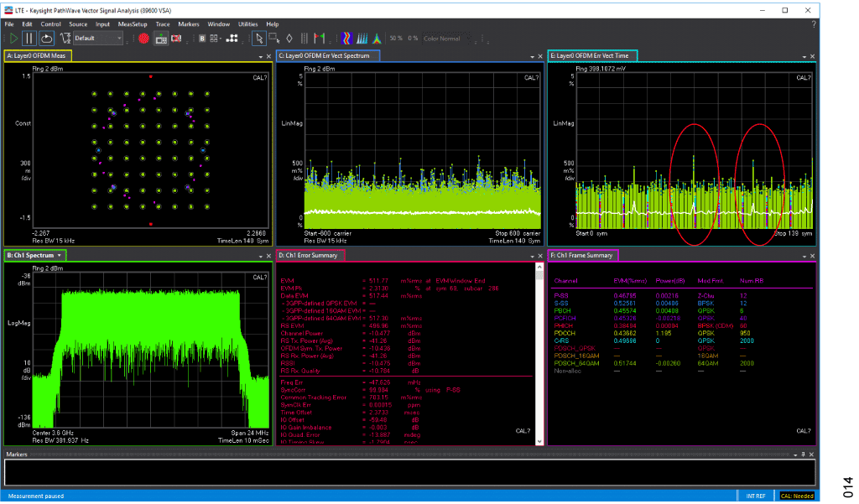Open the Markers menu
The height and width of the screenshot is (504, 859).
189,24
